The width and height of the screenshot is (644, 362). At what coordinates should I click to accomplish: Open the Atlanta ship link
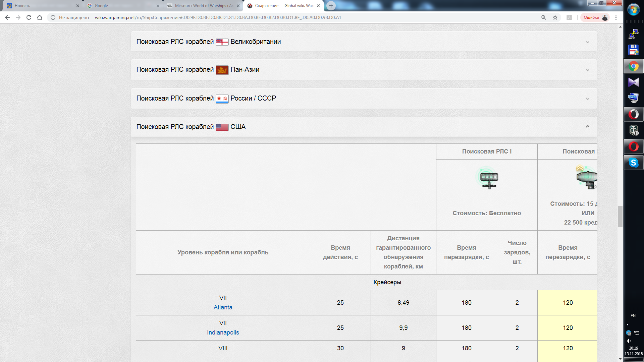point(223,307)
